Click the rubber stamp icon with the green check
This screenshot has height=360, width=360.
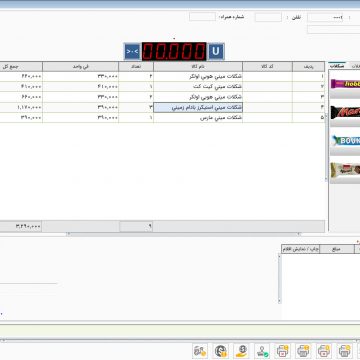pyautogui.click(x=262, y=351)
